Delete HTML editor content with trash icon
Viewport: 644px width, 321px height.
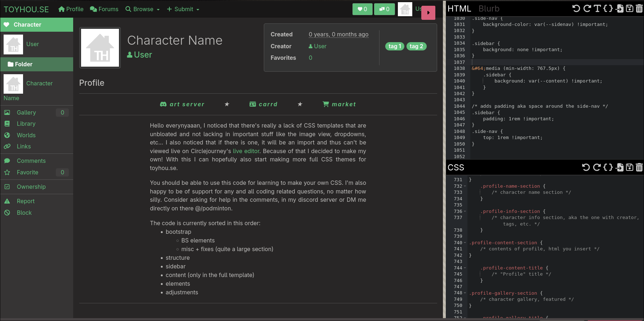639,9
